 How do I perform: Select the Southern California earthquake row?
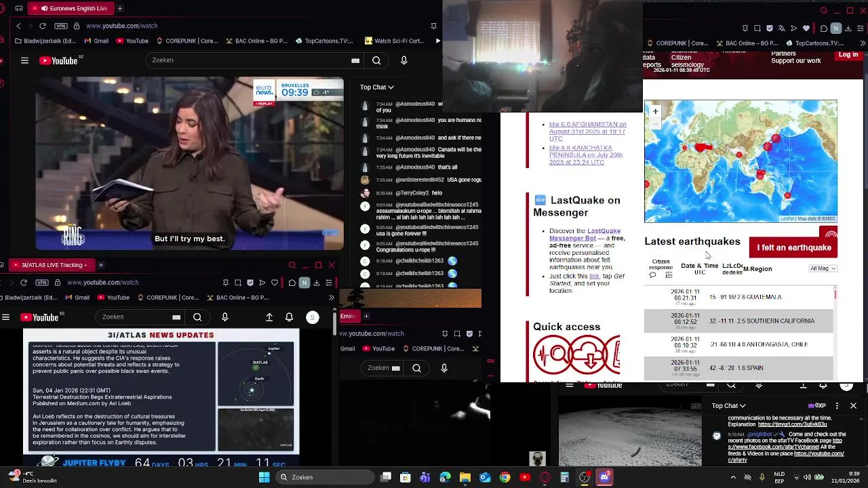tap(738, 321)
